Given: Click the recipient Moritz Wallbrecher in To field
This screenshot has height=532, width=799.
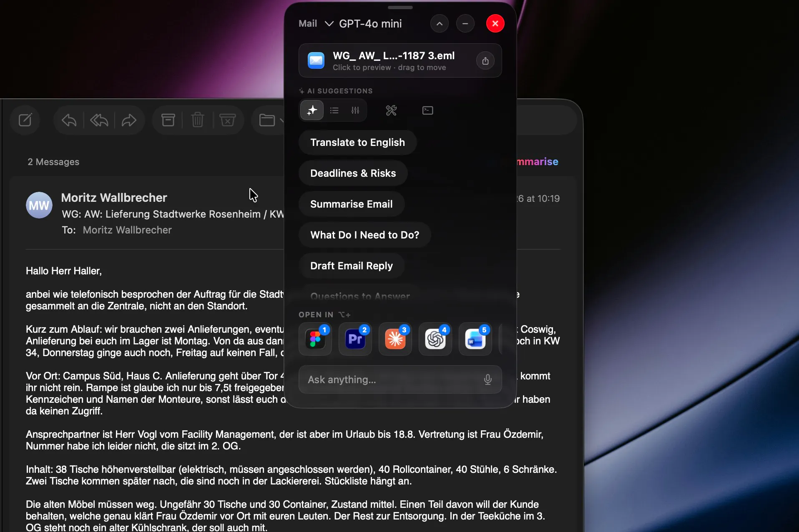Looking at the screenshot, I should tap(127, 230).
